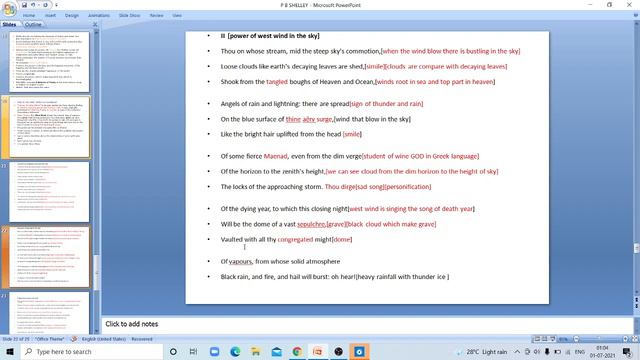
Task: Open the Home ribbon tab
Action: [29, 16]
